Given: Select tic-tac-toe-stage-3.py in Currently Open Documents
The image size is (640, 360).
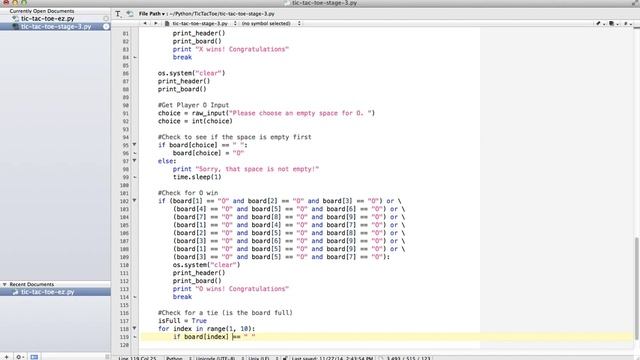Looking at the screenshot, I should tap(55, 27).
